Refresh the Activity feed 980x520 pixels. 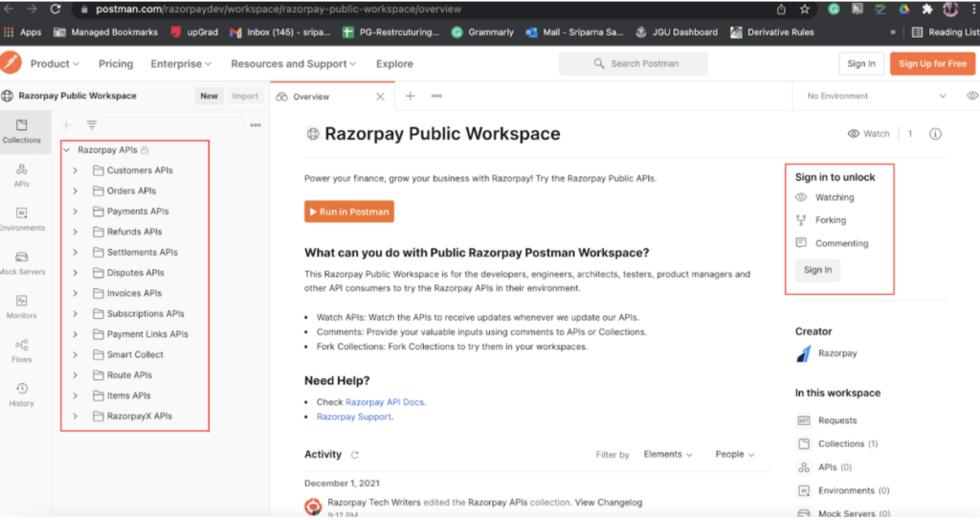[x=354, y=455]
